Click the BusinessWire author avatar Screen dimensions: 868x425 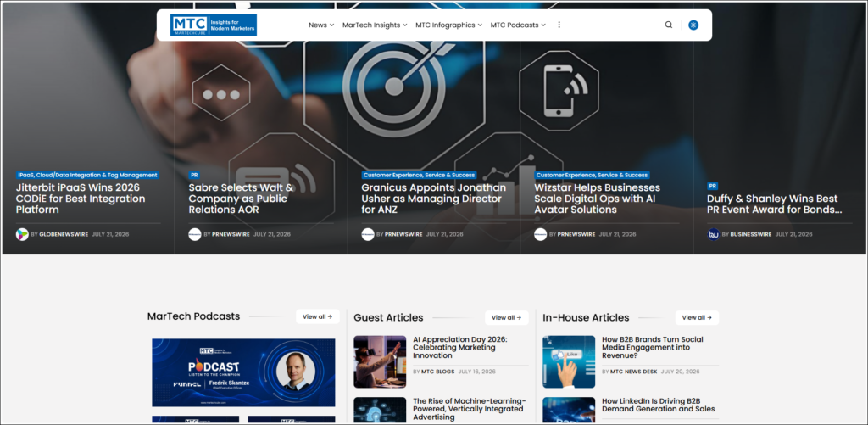[x=714, y=234]
